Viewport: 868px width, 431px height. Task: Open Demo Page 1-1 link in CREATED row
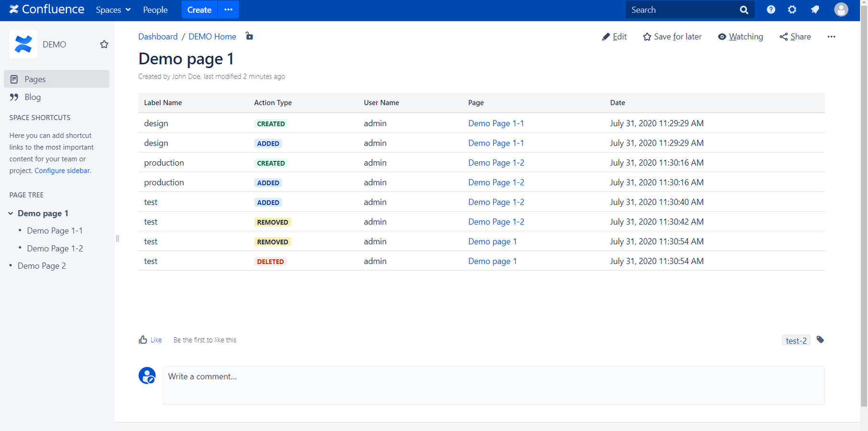[496, 124]
